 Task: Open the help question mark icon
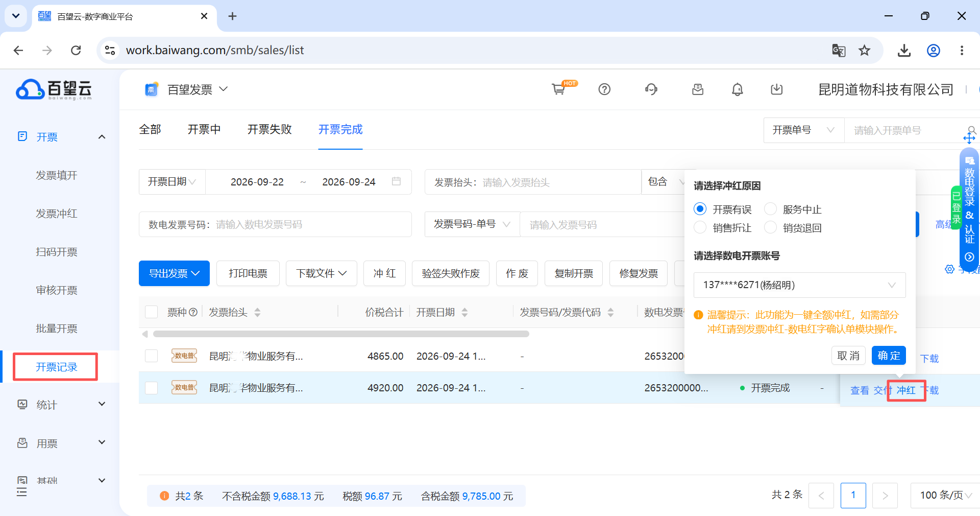(604, 89)
